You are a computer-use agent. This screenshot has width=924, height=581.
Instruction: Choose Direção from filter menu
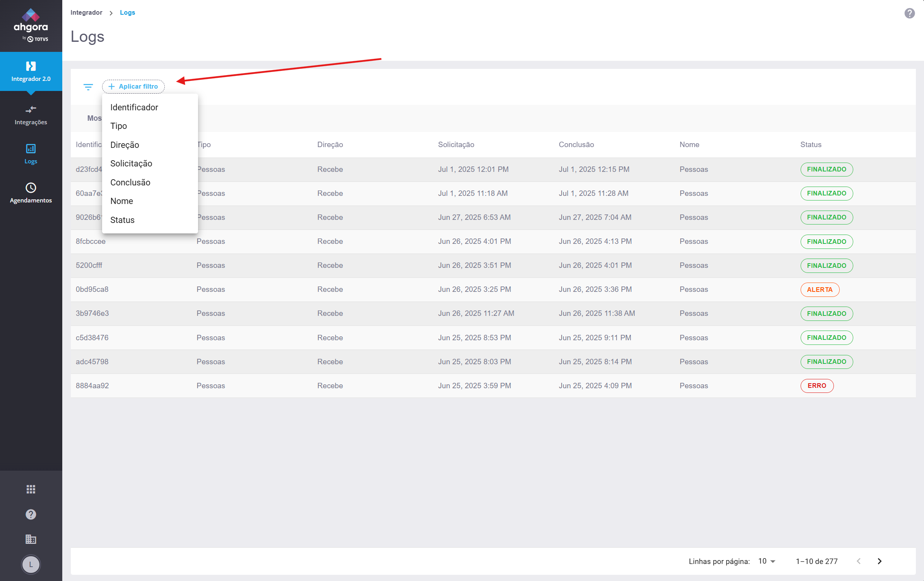click(125, 145)
